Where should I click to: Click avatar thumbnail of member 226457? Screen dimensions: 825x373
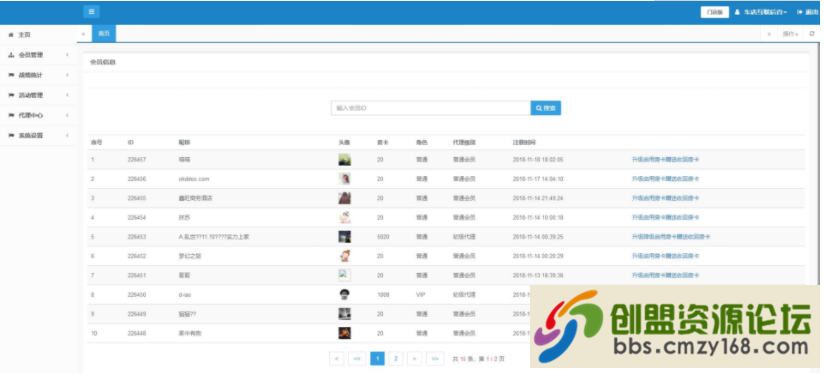pos(345,159)
